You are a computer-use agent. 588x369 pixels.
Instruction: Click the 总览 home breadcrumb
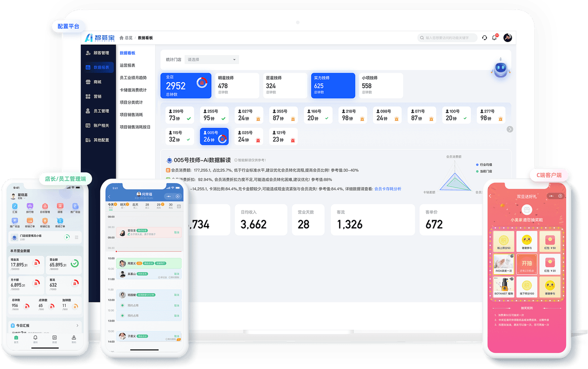[126, 38]
